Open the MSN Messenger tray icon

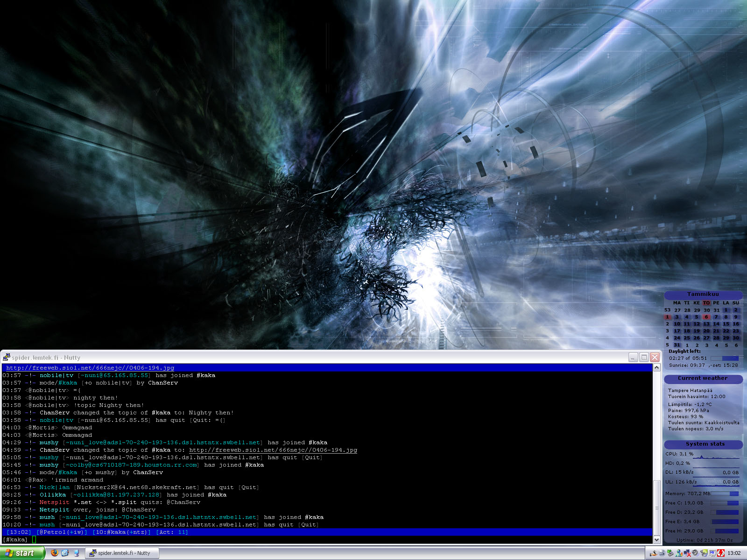(679, 553)
